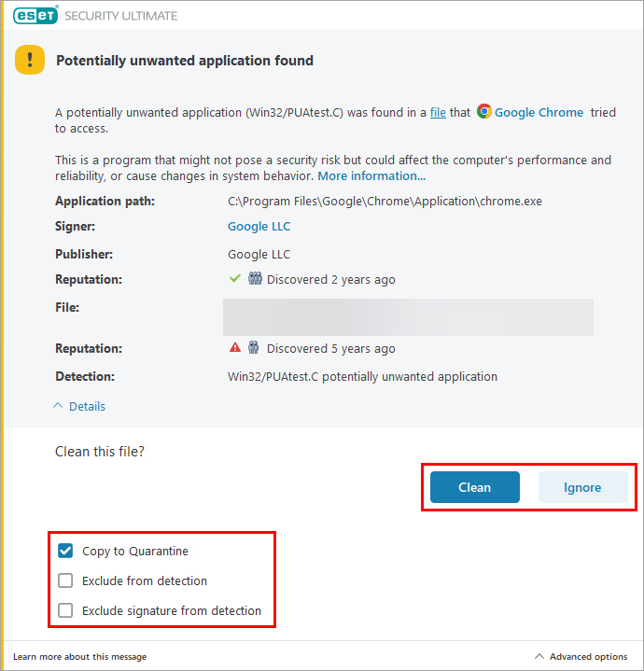Click the green checkmark reputation icon
The height and width of the screenshot is (671, 644).
[235, 279]
